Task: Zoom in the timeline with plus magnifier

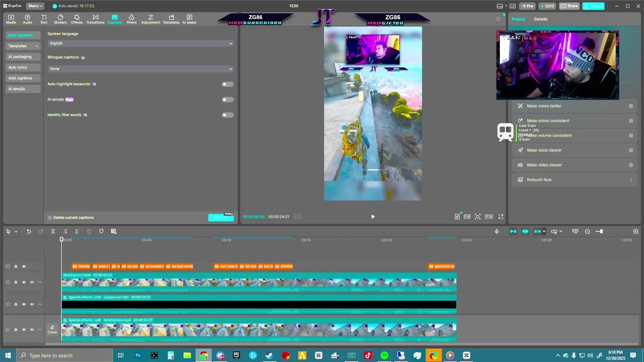Action: coord(635,231)
